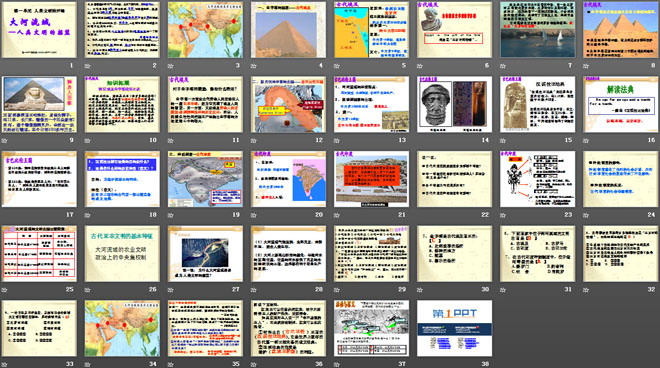Click the animation star icon under slide 26
Image resolution: width=660 pixels, height=368 pixels.
87,290
